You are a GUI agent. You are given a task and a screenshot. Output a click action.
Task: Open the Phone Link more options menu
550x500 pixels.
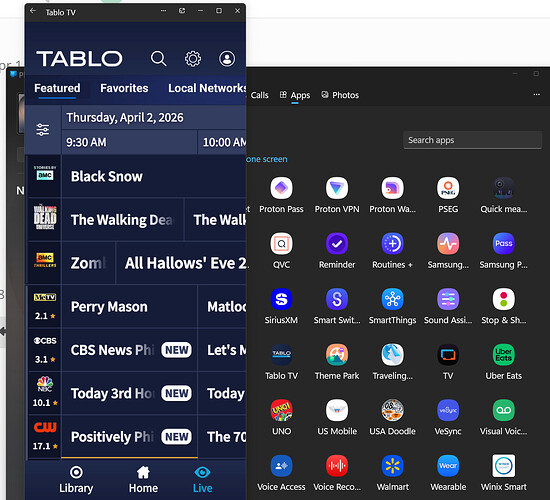[536, 94]
